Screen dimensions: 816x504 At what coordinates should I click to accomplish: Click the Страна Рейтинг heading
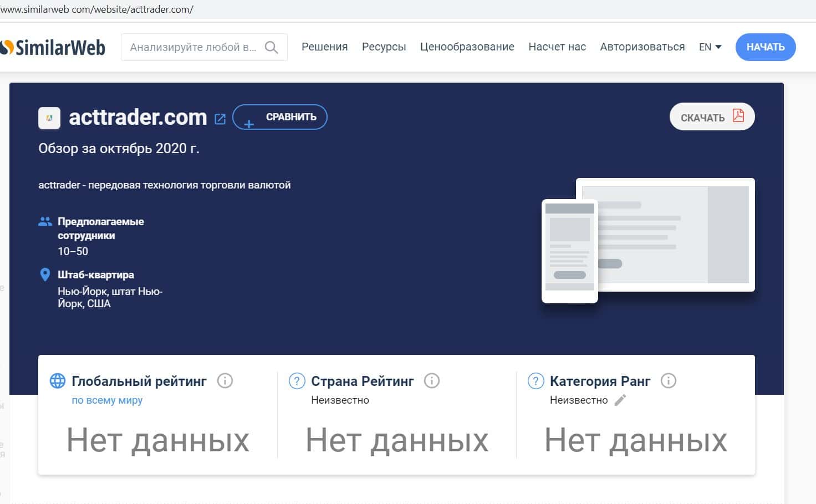[x=363, y=381]
